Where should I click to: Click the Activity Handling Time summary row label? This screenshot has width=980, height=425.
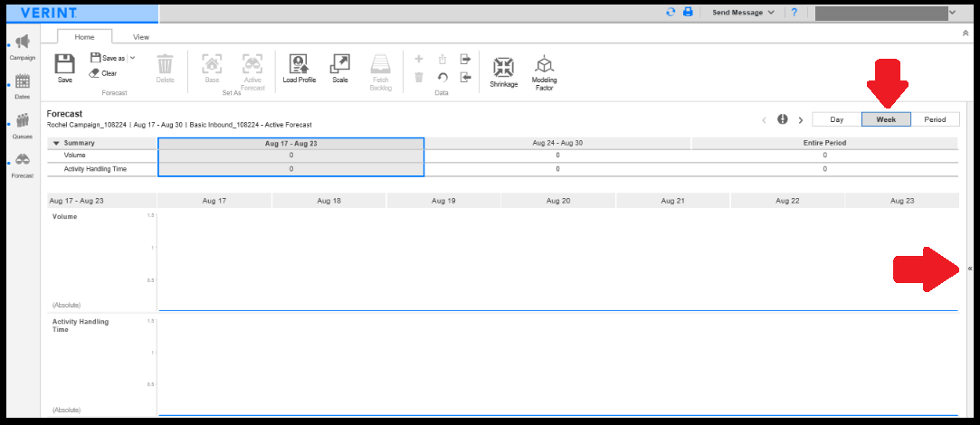[x=95, y=169]
